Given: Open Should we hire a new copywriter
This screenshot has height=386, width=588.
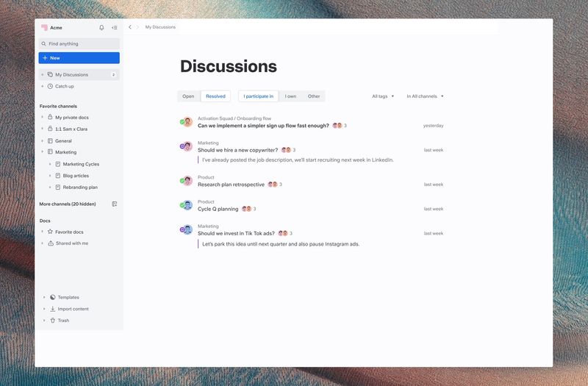Looking at the screenshot, I should [x=237, y=150].
